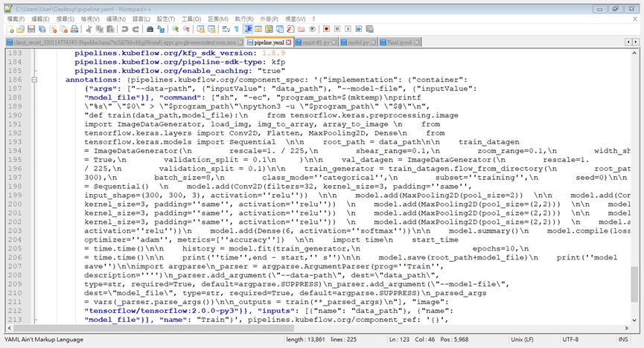Open the 編碼(N) encoding menu

pyautogui.click(x=116, y=19)
